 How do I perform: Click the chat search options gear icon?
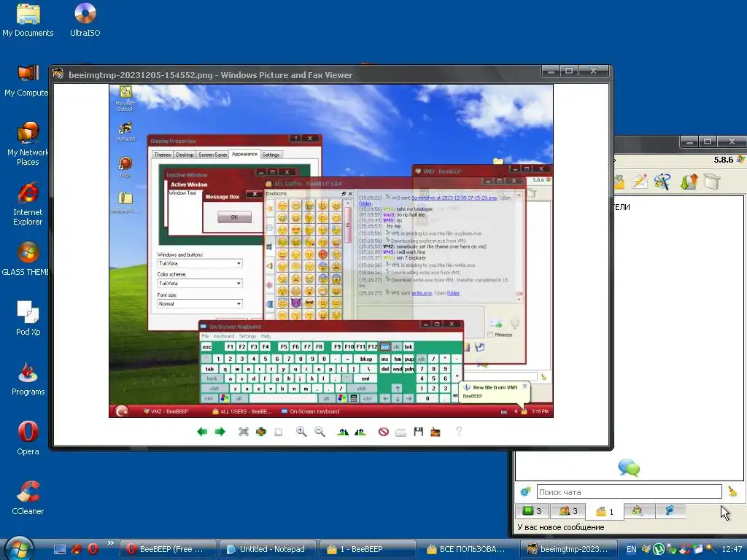pyautogui.click(x=525, y=491)
